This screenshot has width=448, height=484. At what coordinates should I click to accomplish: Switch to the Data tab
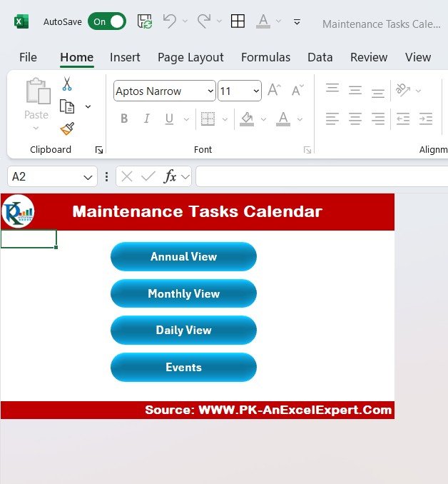coord(320,57)
